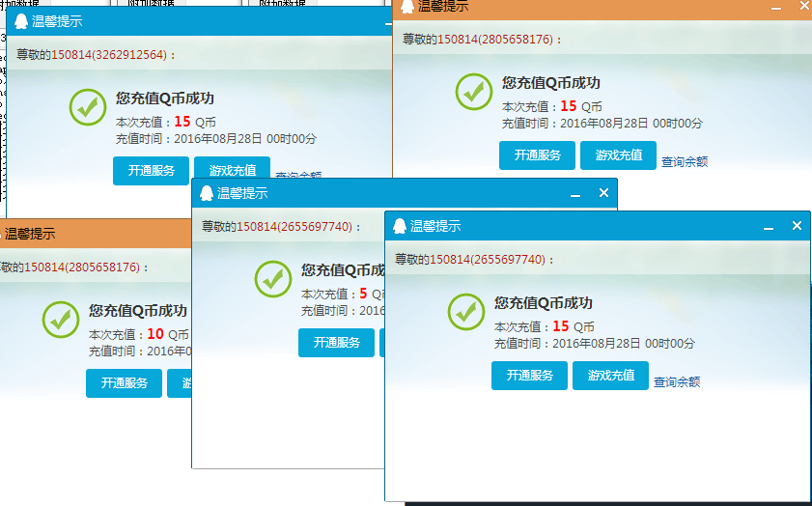This screenshot has width=812, height=506.
Task: Open 查询余额 link in orange 15 Q币 window
Action: coord(685,162)
